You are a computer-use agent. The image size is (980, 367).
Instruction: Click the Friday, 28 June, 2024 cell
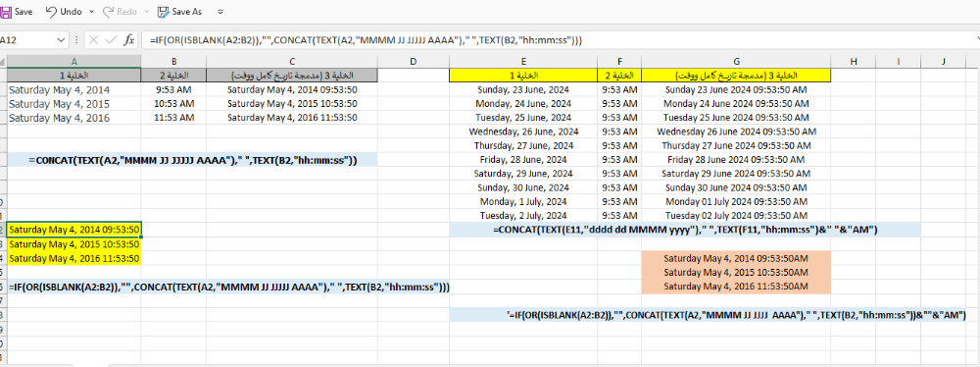[x=523, y=160]
